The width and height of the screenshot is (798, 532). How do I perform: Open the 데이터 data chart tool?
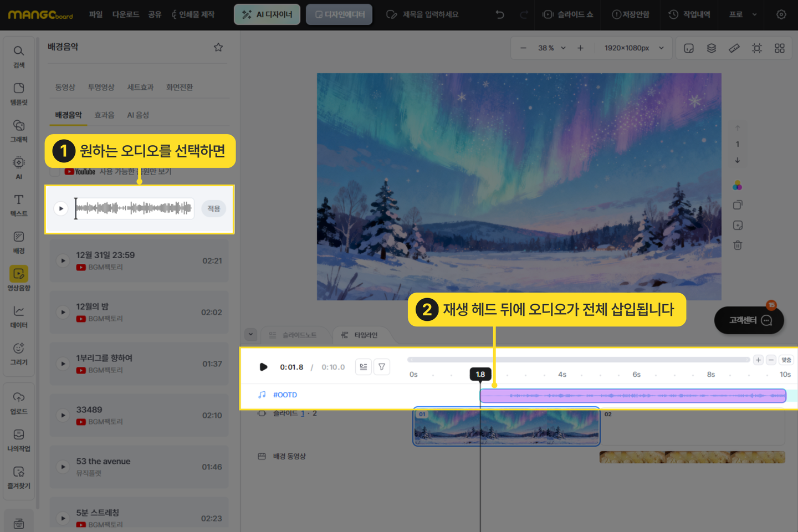(19, 316)
